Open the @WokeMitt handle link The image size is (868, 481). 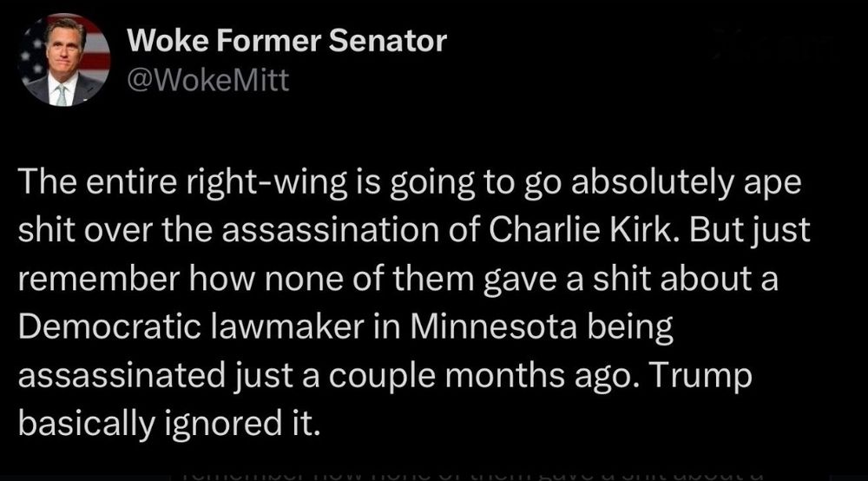coord(208,80)
